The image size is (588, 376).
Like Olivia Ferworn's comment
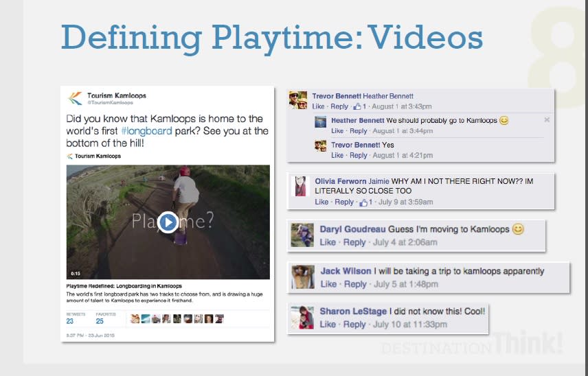pyautogui.click(x=321, y=202)
